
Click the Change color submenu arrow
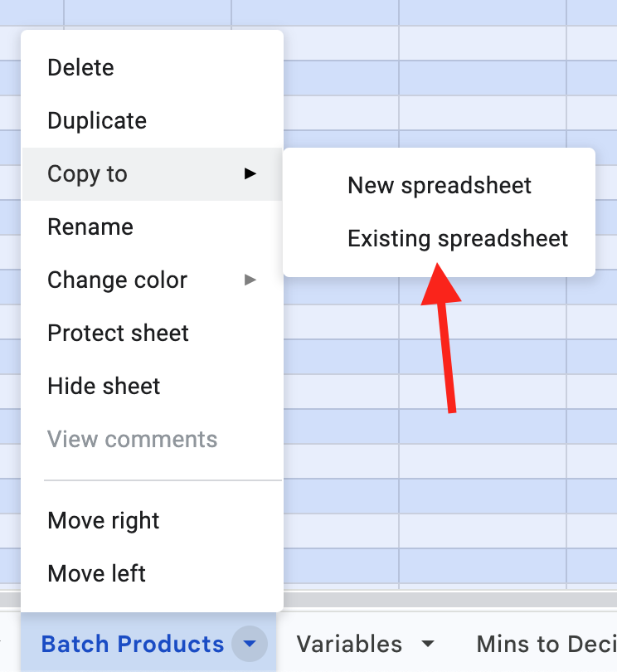tap(250, 280)
